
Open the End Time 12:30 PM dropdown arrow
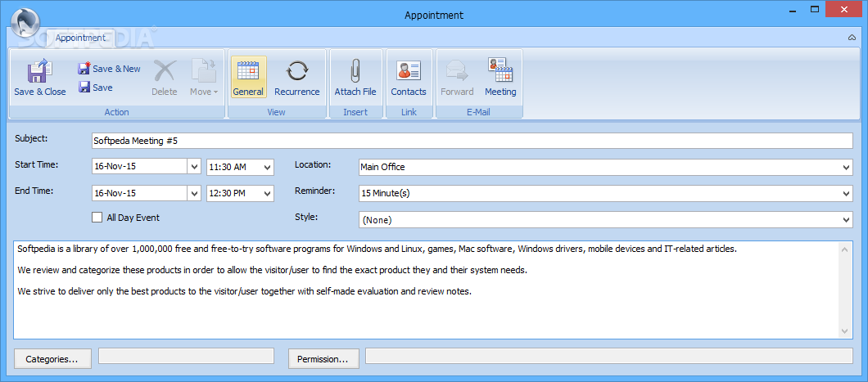click(268, 193)
